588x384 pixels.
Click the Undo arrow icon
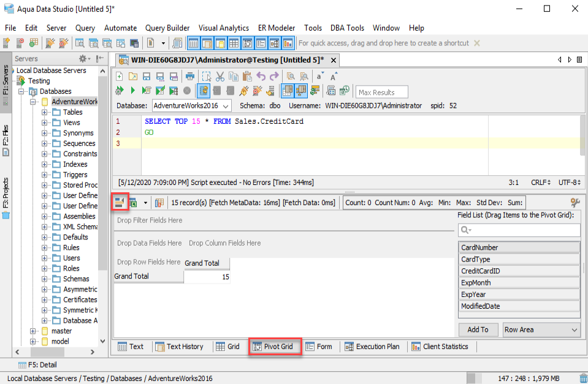click(261, 77)
